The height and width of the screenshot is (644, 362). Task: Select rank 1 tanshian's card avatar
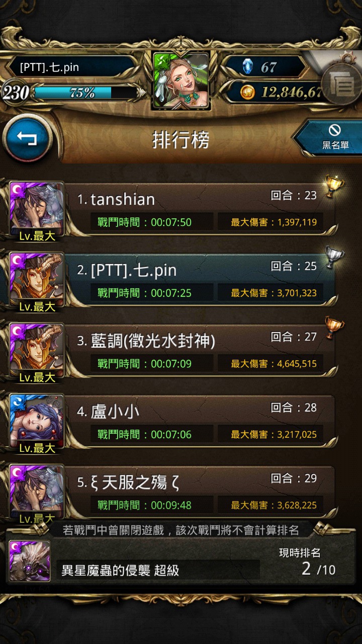(x=37, y=209)
